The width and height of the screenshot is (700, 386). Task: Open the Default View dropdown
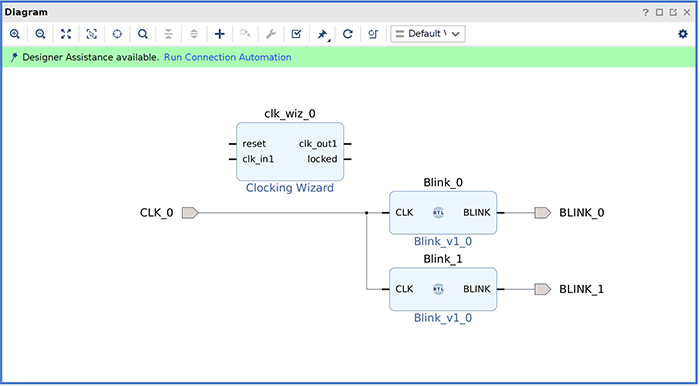[428, 34]
